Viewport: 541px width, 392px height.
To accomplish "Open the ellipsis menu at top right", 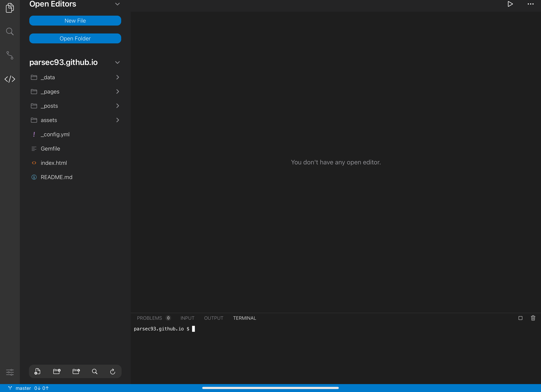I will coord(530,4).
